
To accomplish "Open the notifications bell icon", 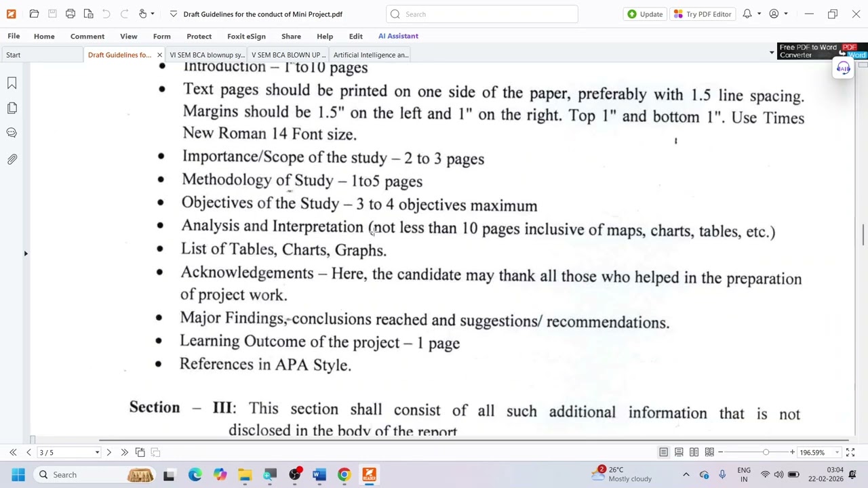I will (747, 14).
